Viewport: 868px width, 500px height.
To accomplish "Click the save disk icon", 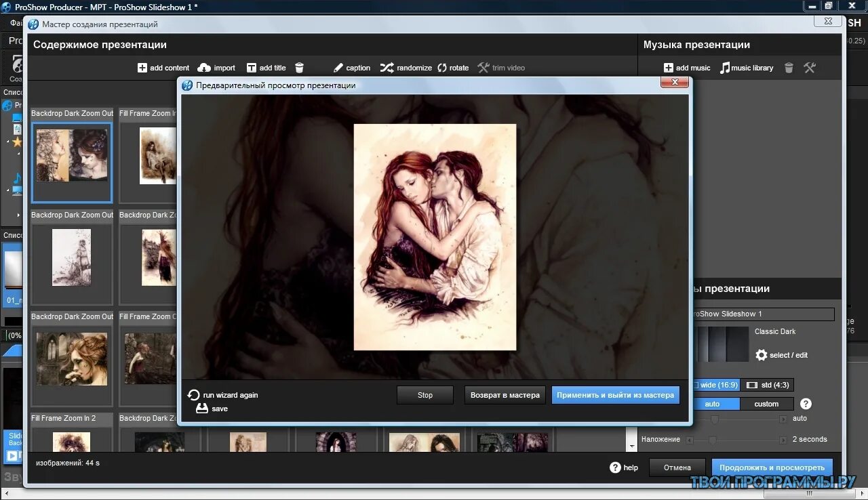I will (202, 409).
